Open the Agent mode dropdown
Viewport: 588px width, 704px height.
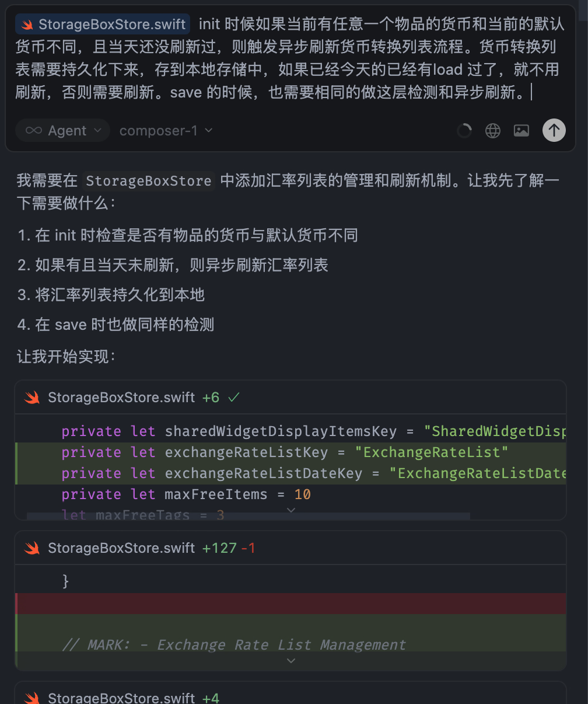point(62,131)
